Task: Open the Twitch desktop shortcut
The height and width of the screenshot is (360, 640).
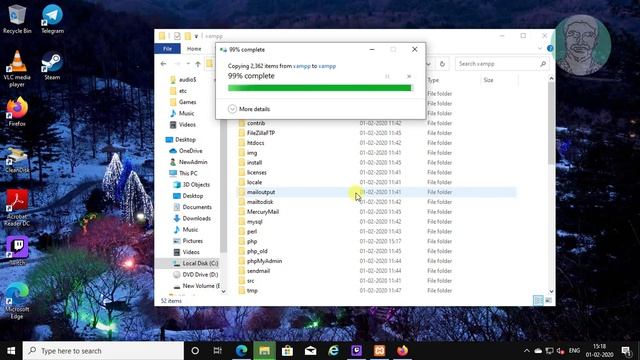Action: point(17,251)
